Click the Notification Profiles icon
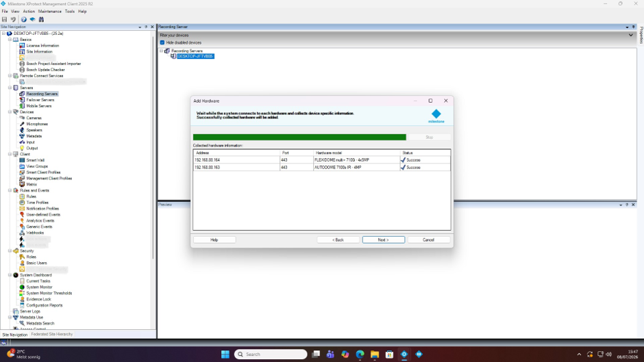 [x=22, y=209]
